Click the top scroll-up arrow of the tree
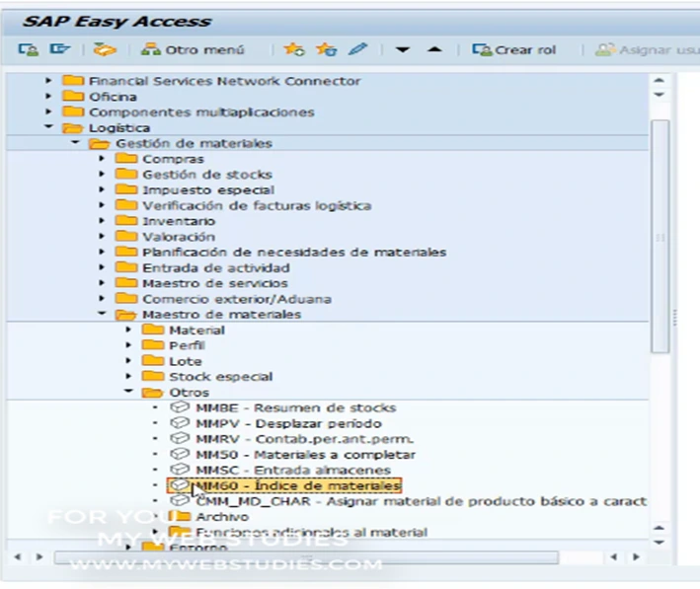This screenshot has height=589, width=700. pos(660,80)
